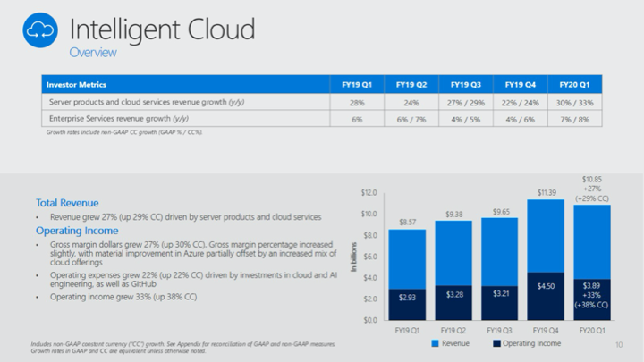Click the 30% / 33% table cell
This screenshot has width=644, height=362.
pos(576,102)
